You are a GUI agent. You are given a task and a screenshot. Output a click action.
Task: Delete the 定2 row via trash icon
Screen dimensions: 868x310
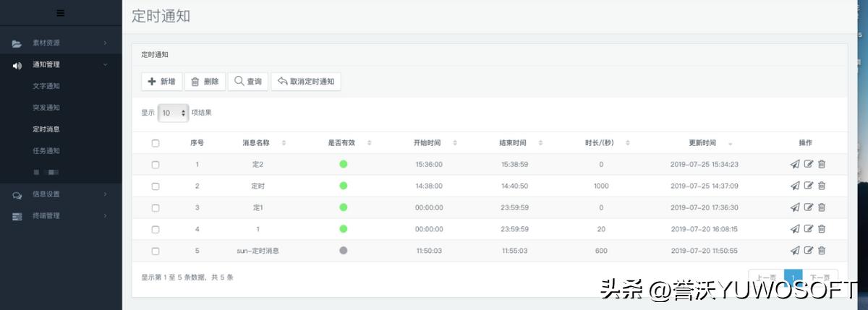(x=822, y=164)
